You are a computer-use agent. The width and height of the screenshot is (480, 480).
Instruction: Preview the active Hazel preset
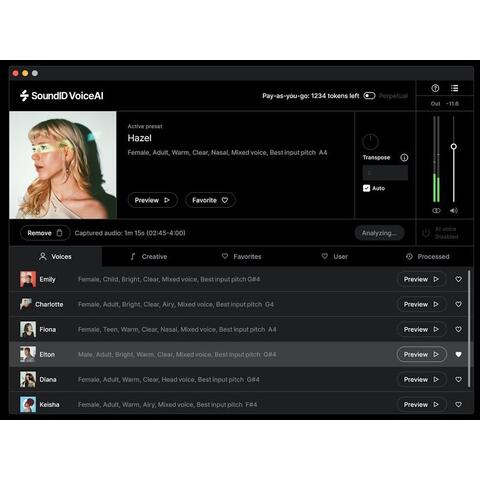point(153,200)
